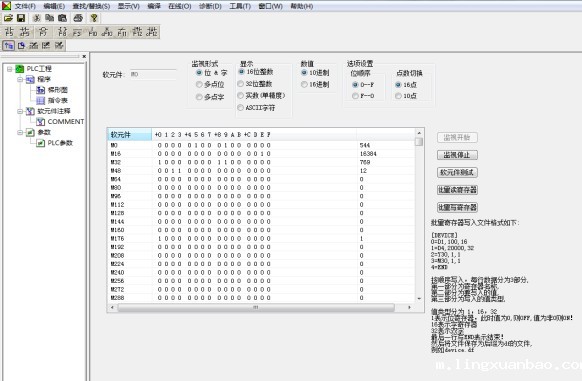Insert parallel contact sF5 icon
The width and height of the screenshot is (582, 381).
click(24, 32)
